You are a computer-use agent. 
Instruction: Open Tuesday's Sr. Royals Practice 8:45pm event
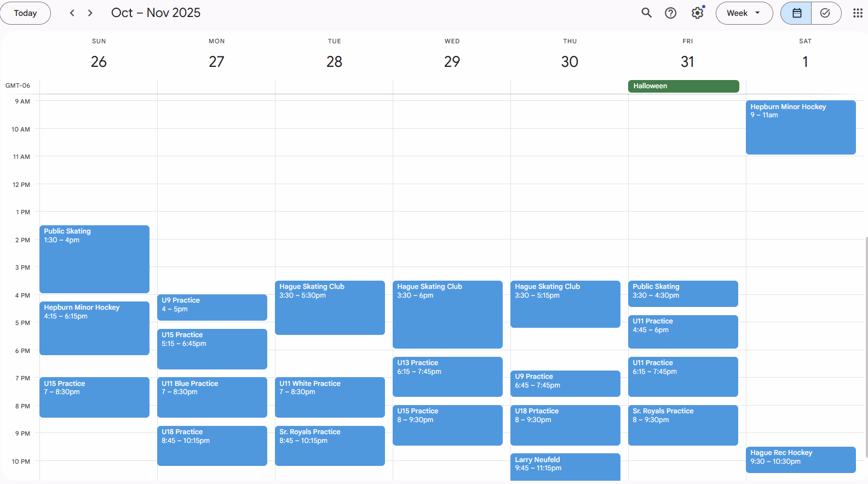click(330, 445)
